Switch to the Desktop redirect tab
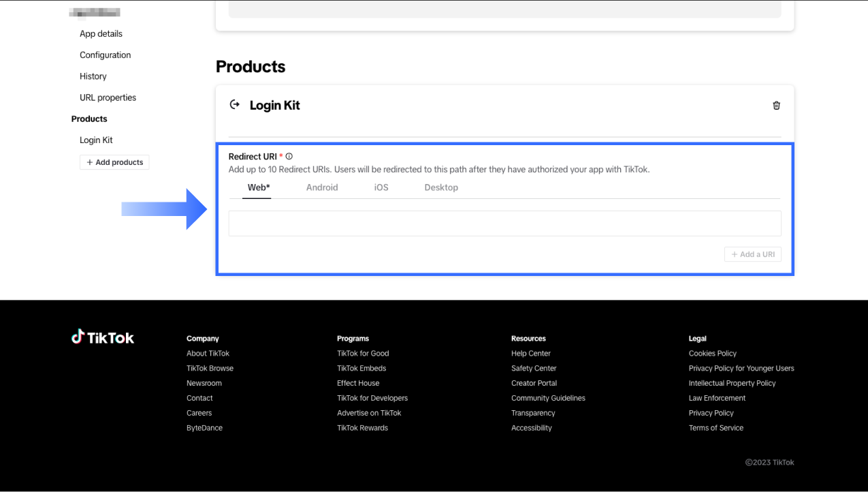 point(441,187)
